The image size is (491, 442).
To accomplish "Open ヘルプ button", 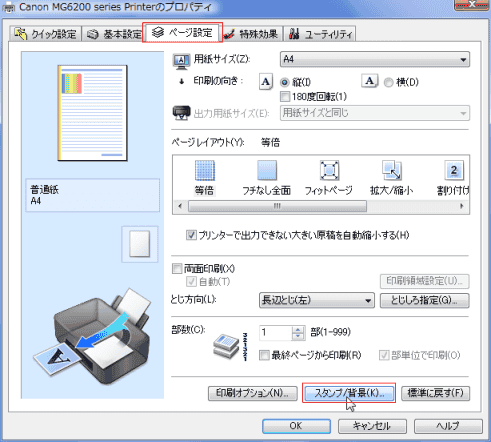I will click(448, 426).
